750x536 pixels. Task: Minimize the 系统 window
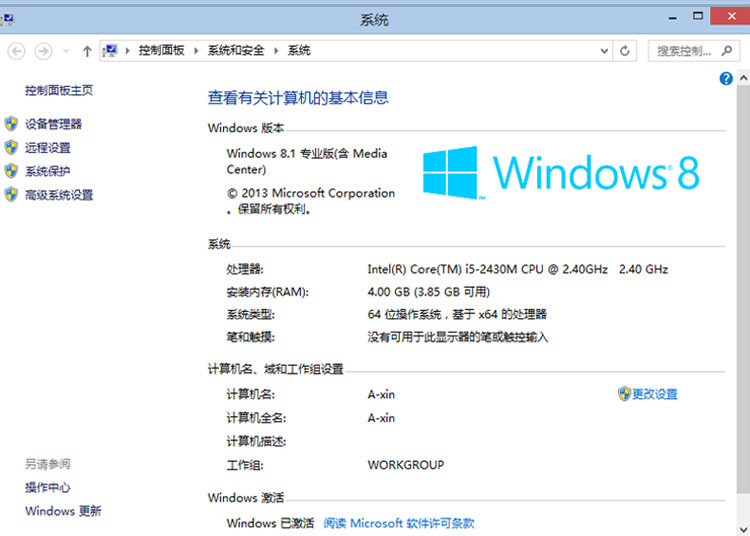[673, 18]
